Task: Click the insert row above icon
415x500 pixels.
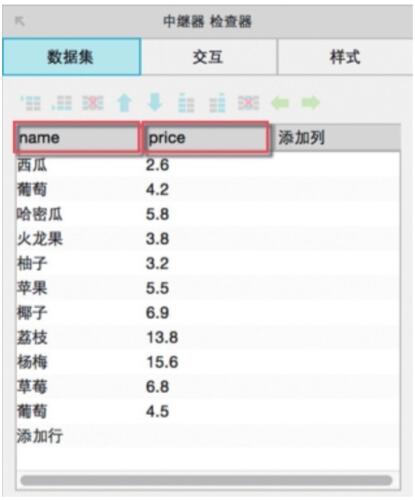Action: coord(31,103)
